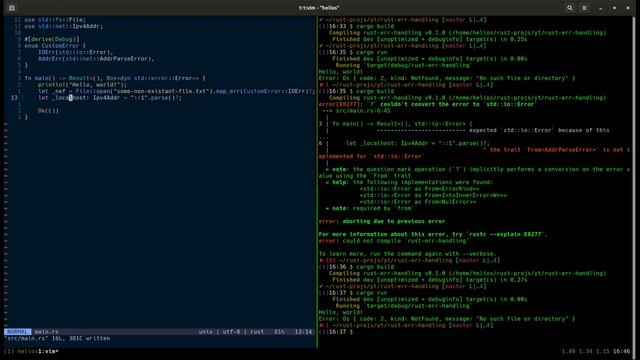Click the window title '1:1:vim - "helios"'
The height and width of the screenshot is (360, 640).
click(319, 8)
